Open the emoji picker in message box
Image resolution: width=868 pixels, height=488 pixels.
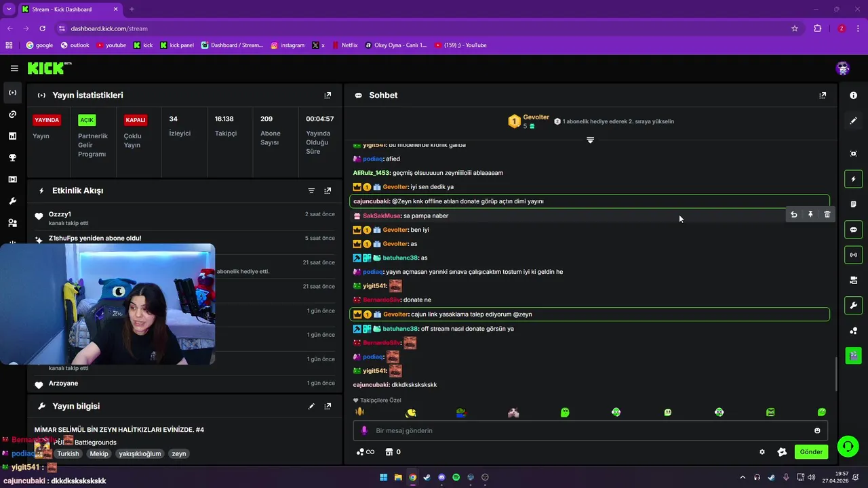[817, 430]
